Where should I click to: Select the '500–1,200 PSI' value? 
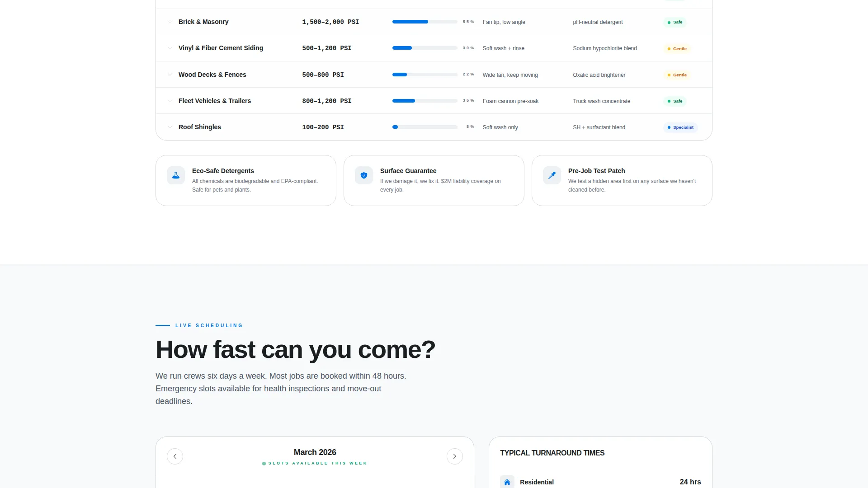[327, 48]
